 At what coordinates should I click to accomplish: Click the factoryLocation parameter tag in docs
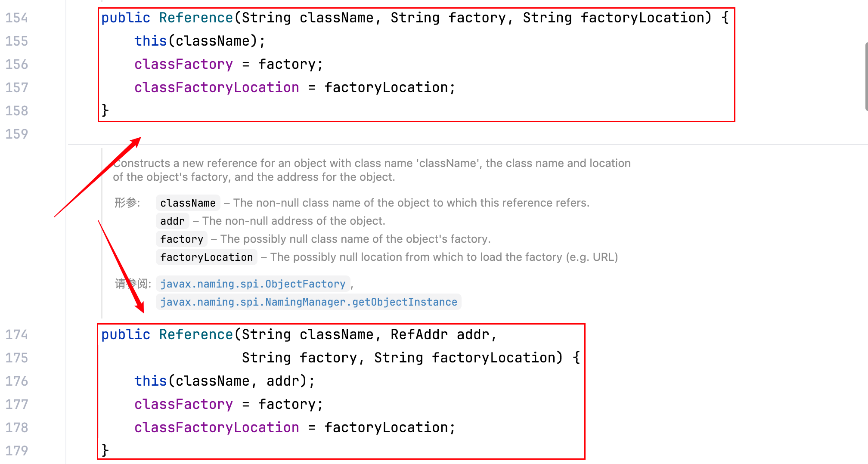coord(206,257)
